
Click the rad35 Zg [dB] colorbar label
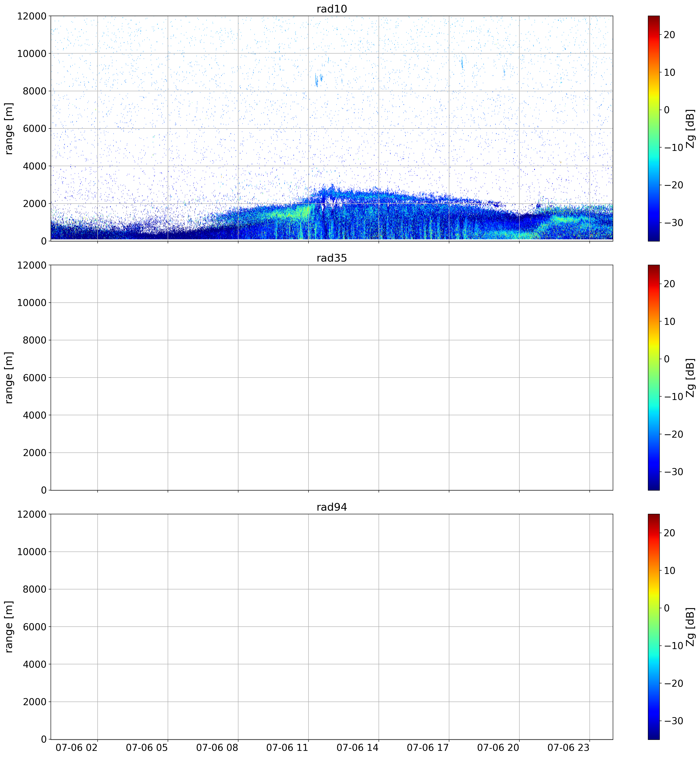click(690, 378)
